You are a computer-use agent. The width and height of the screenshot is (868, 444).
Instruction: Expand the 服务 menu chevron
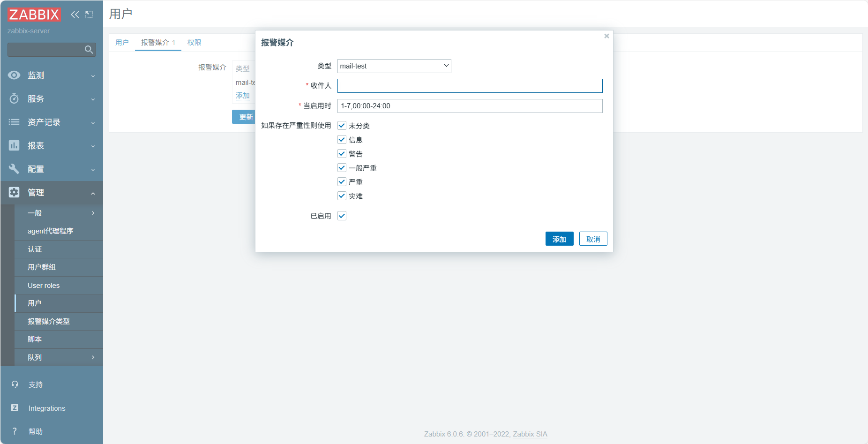tap(93, 99)
